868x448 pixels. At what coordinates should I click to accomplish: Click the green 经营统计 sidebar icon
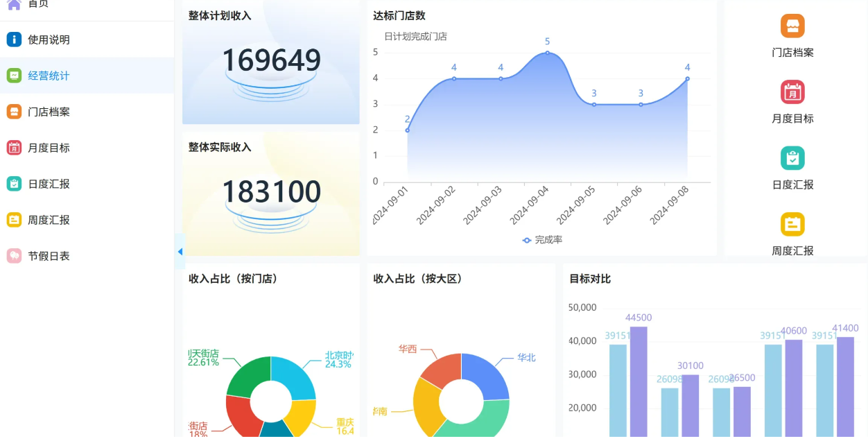[x=14, y=76]
